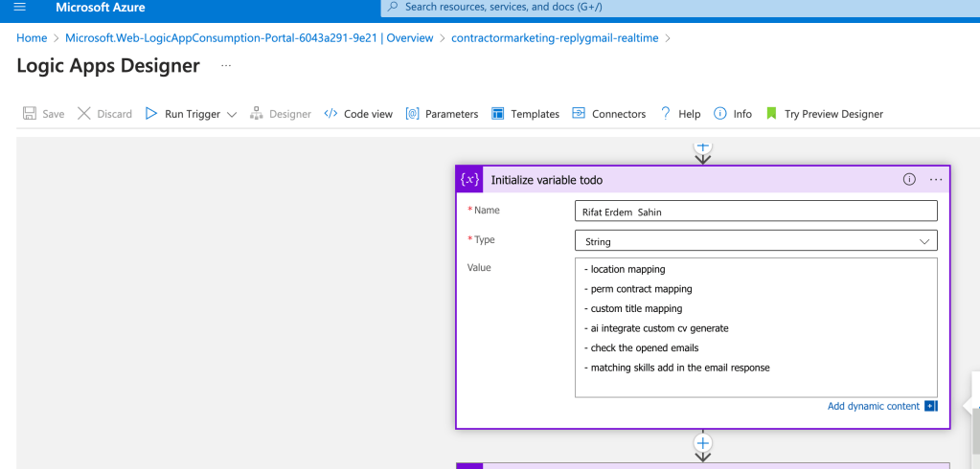This screenshot has height=469, width=980.
Task: Open the Type dropdown showing String
Action: tap(756, 240)
